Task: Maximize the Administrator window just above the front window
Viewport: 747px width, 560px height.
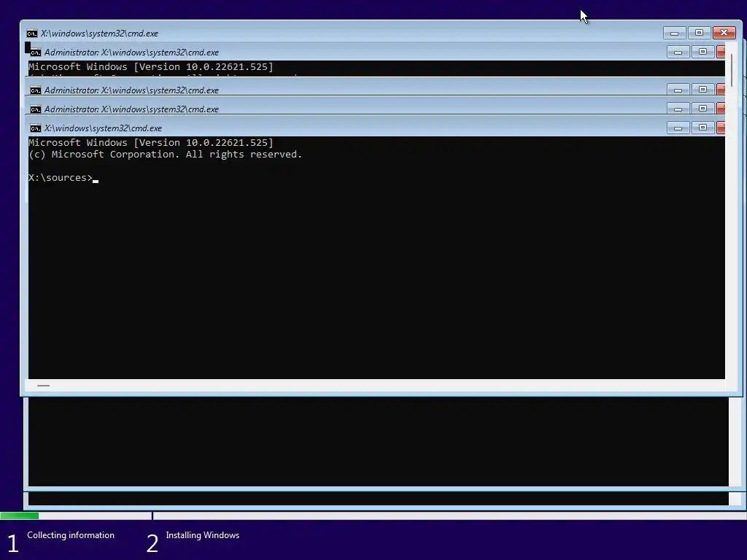Action: click(703, 109)
